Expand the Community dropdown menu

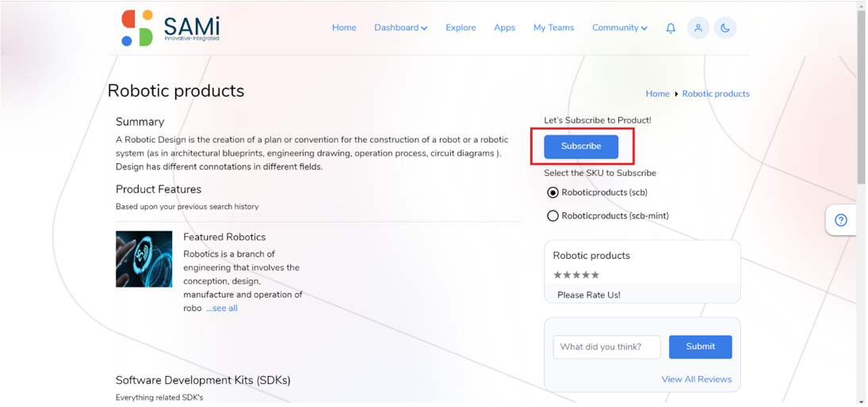(619, 28)
